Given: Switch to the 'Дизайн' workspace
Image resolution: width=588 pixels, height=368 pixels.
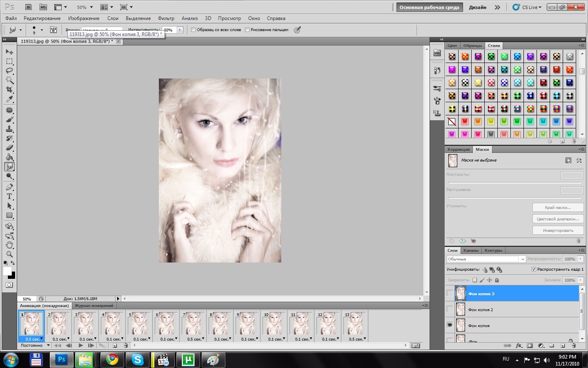Looking at the screenshot, I should (x=477, y=7).
